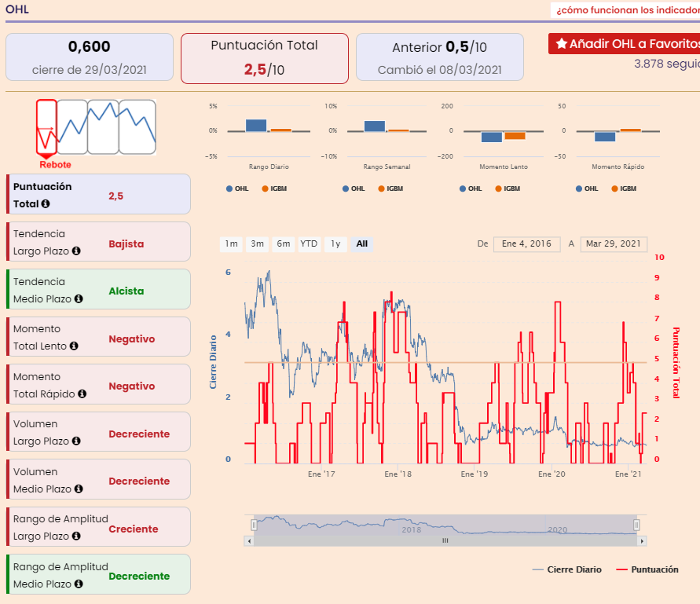700x604 pixels.
Task: Toggle Puntuación line in chart legend
Action: tap(647, 569)
